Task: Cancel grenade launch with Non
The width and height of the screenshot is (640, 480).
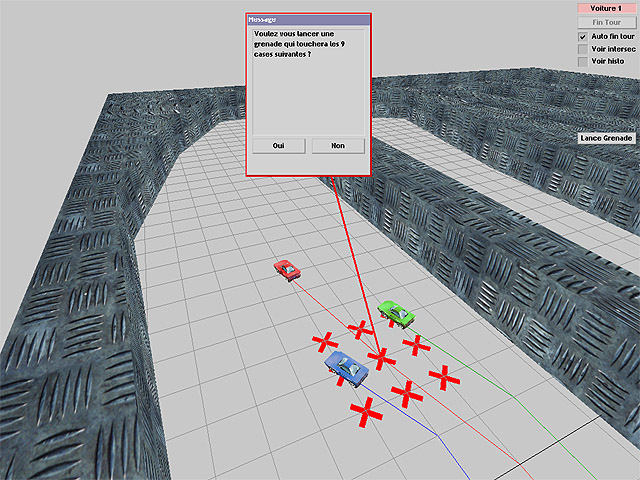Action: pos(337,146)
